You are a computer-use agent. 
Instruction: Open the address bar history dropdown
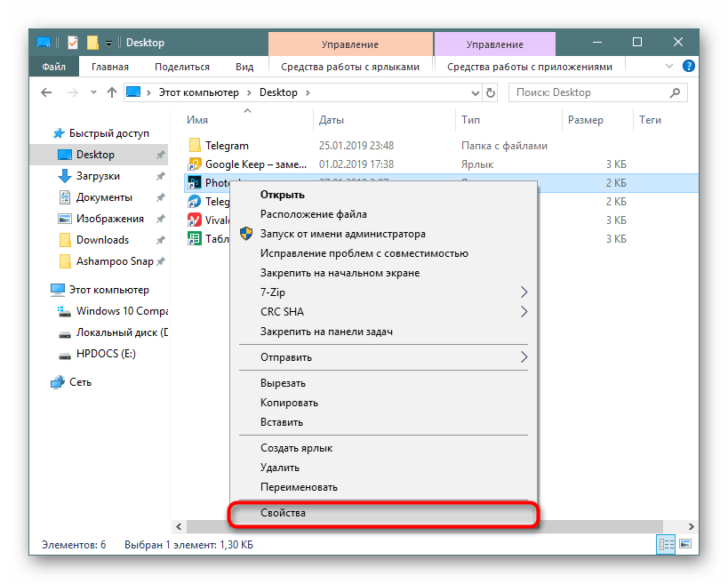(x=472, y=92)
